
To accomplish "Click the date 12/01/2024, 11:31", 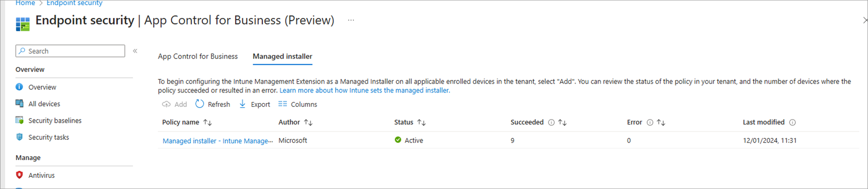I will [x=770, y=140].
